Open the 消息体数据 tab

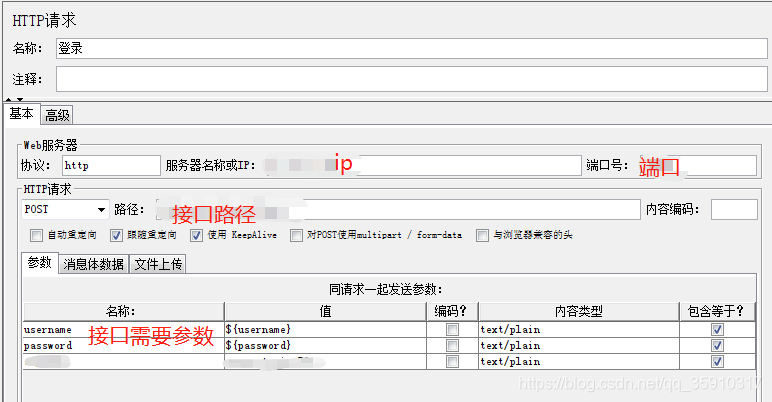[x=94, y=265]
